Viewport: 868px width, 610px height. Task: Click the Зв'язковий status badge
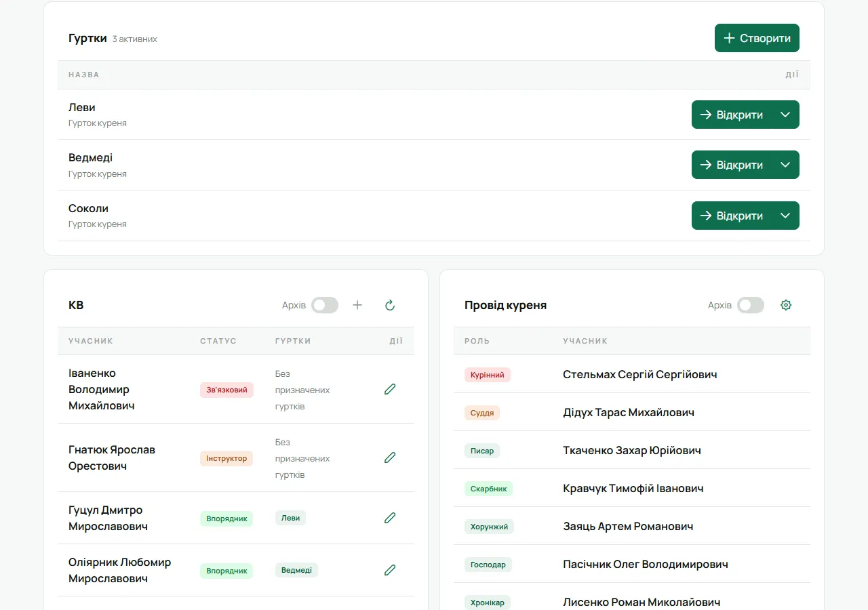[226, 390]
